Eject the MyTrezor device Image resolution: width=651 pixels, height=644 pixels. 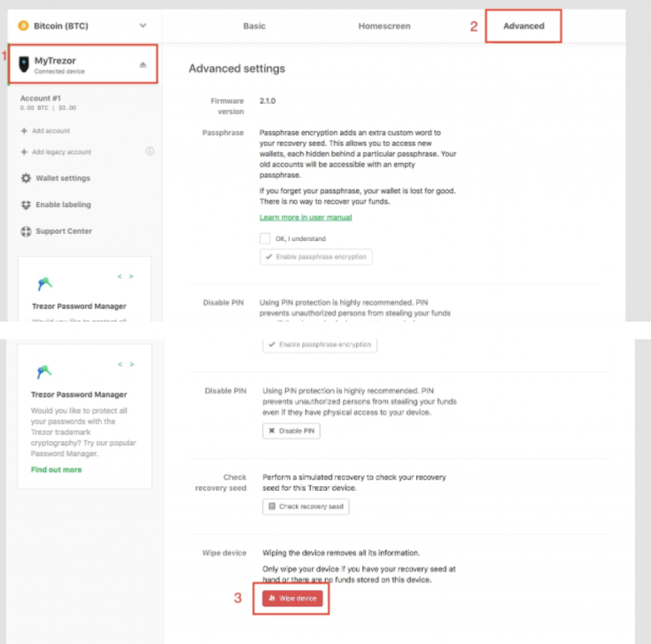click(x=143, y=64)
